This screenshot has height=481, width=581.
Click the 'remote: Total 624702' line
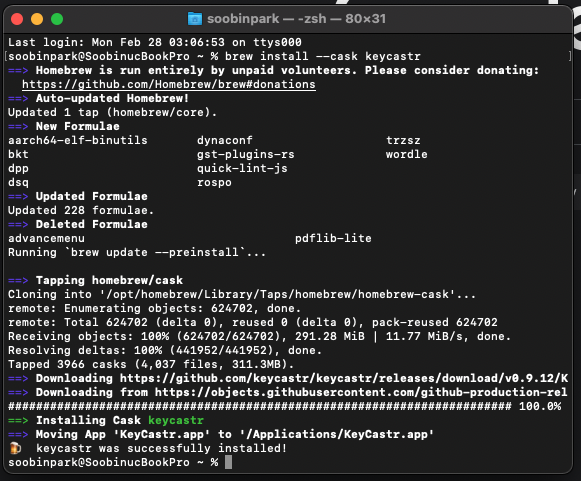click(x=253, y=323)
